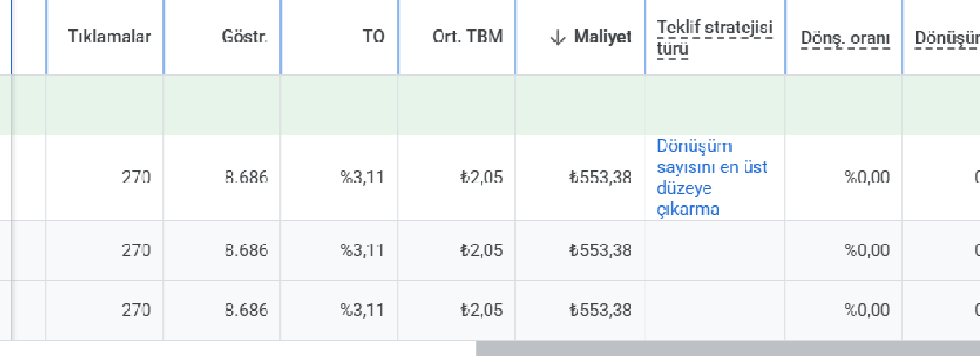
Task: Click the TO column header
Action: [x=374, y=38]
